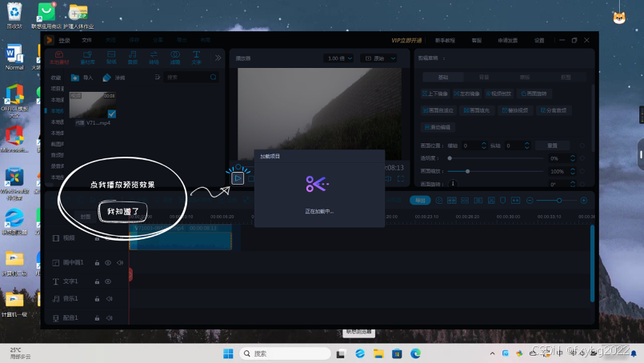
Task: Click the 我知道了 dismiss button
Action: click(123, 212)
